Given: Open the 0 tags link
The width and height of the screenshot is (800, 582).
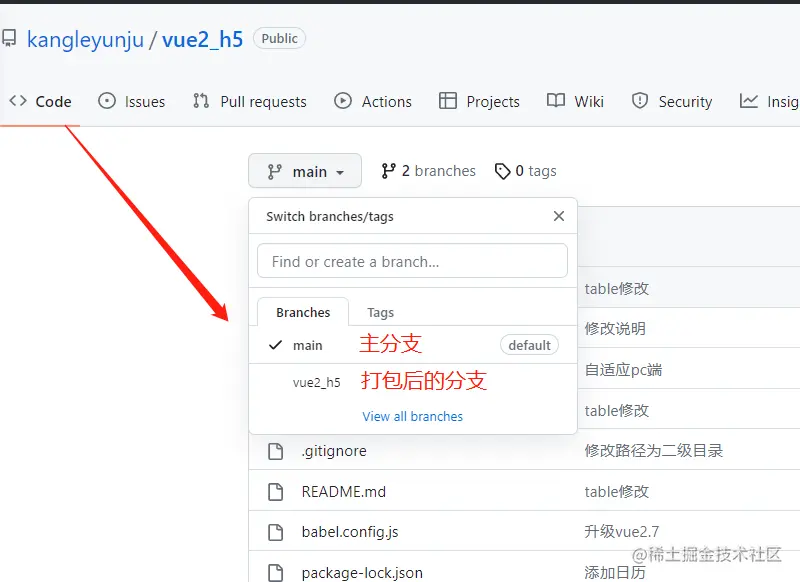Looking at the screenshot, I should [x=526, y=171].
